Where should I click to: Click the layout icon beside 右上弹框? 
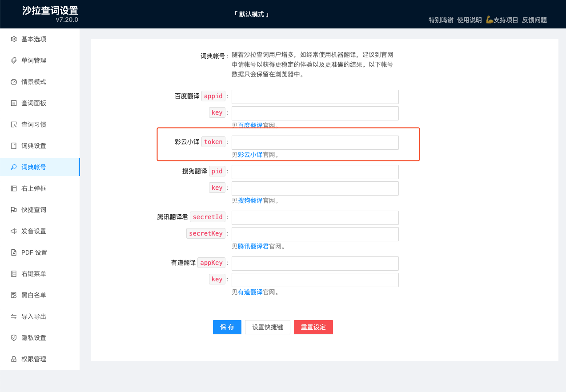(14, 188)
